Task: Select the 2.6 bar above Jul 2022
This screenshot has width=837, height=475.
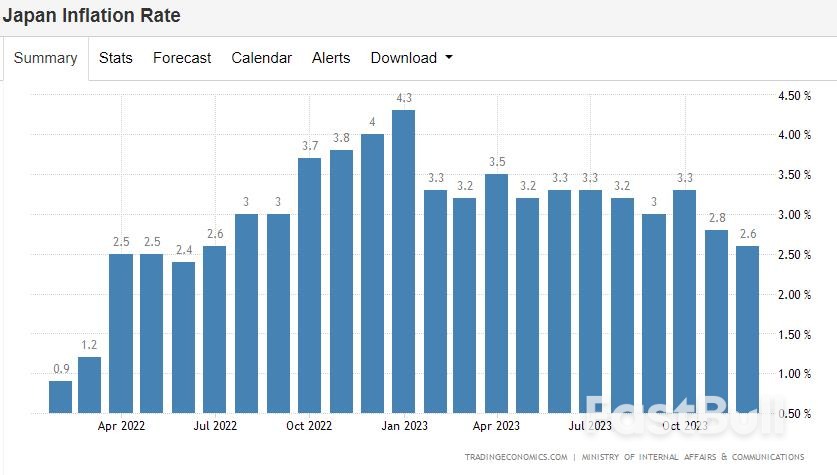Action: [215, 329]
